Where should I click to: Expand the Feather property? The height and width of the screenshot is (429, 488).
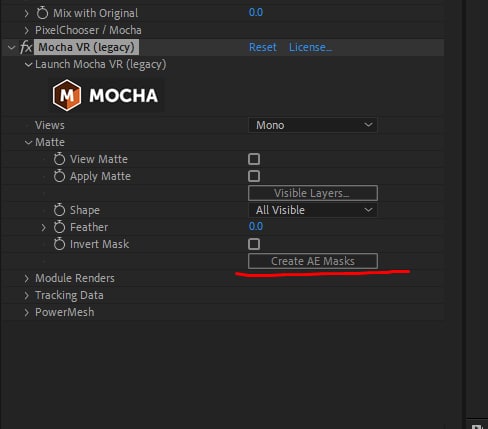point(43,227)
